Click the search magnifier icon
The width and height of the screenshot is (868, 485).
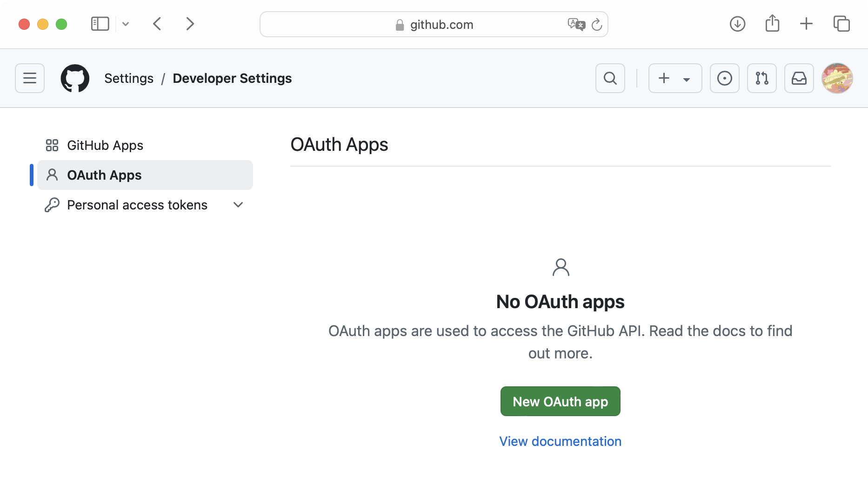click(610, 78)
